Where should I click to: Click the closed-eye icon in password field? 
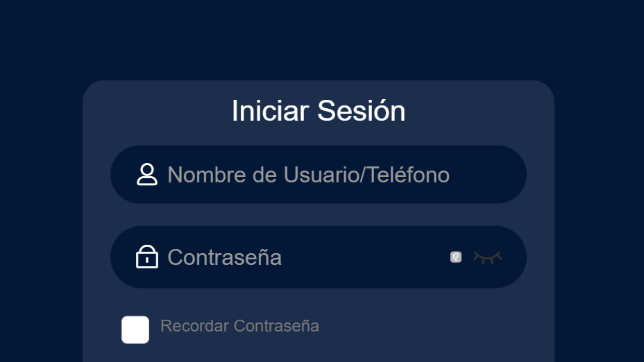(x=487, y=257)
